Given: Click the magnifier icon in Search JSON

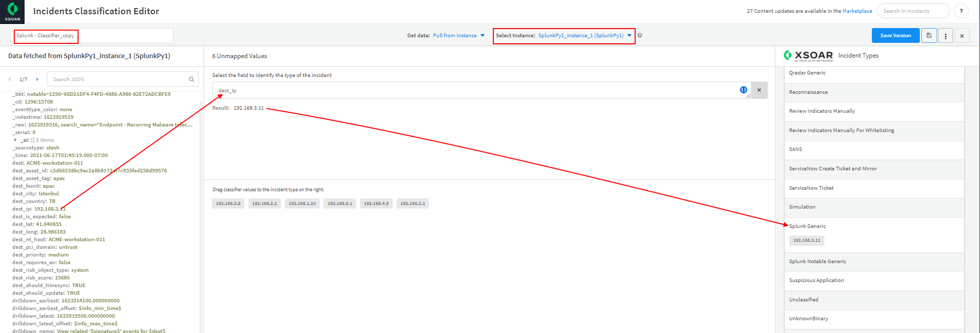Looking at the screenshot, I should click(191, 80).
